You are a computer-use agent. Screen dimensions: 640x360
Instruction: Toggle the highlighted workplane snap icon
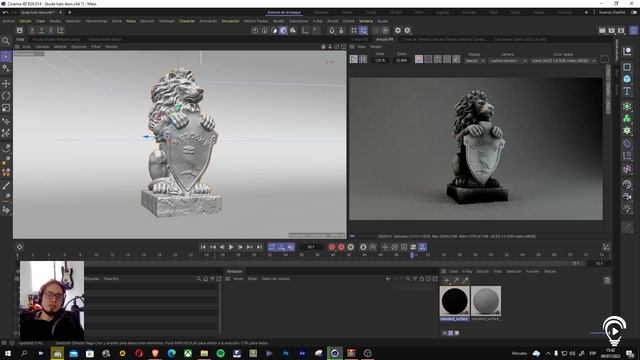tap(363, 30)
